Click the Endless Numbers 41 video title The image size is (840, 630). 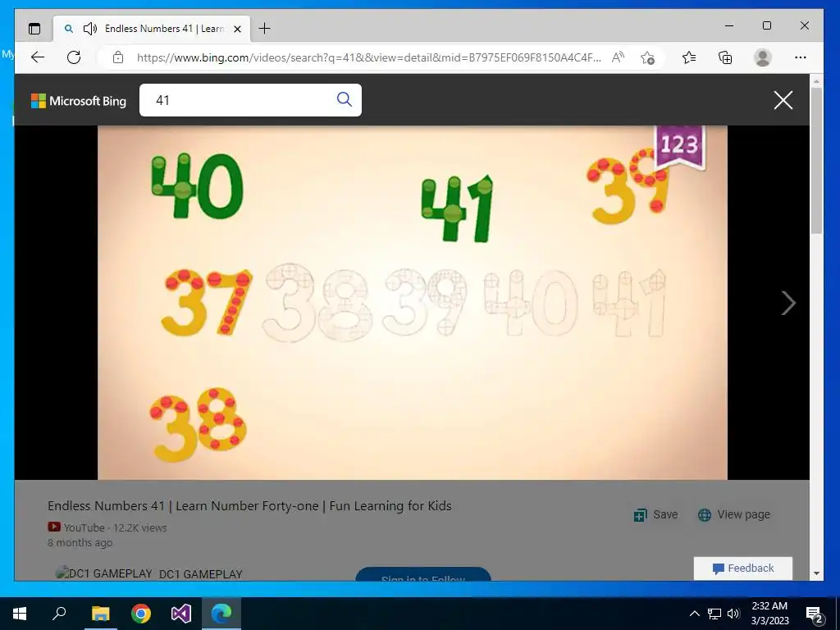pyautogui.click(x=249, y=505)
